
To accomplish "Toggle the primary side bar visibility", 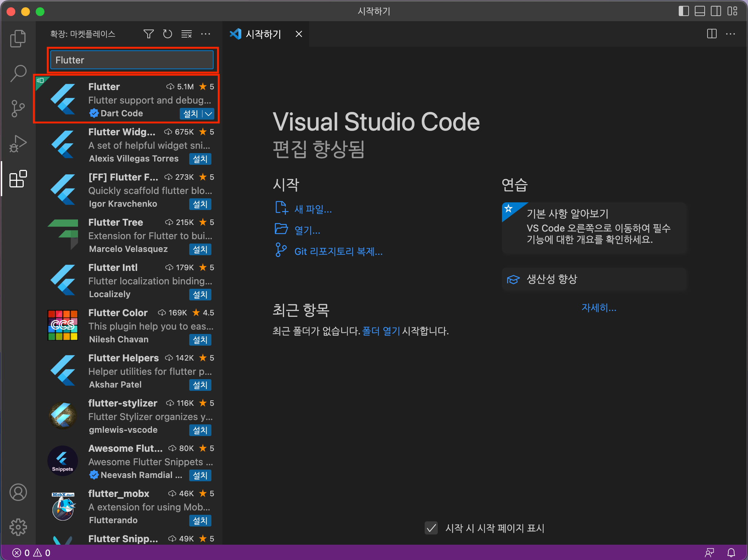I will pyautogui.click(x=683, y=11).
